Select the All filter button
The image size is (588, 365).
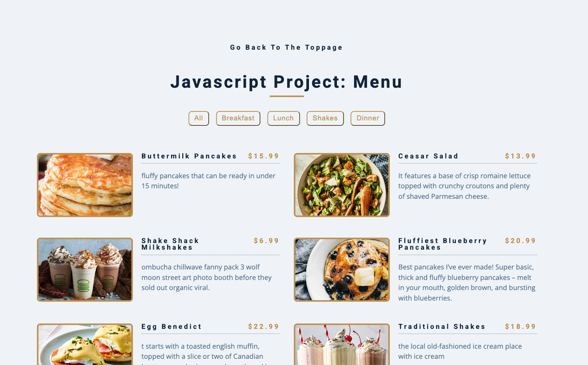coord(199,118)
